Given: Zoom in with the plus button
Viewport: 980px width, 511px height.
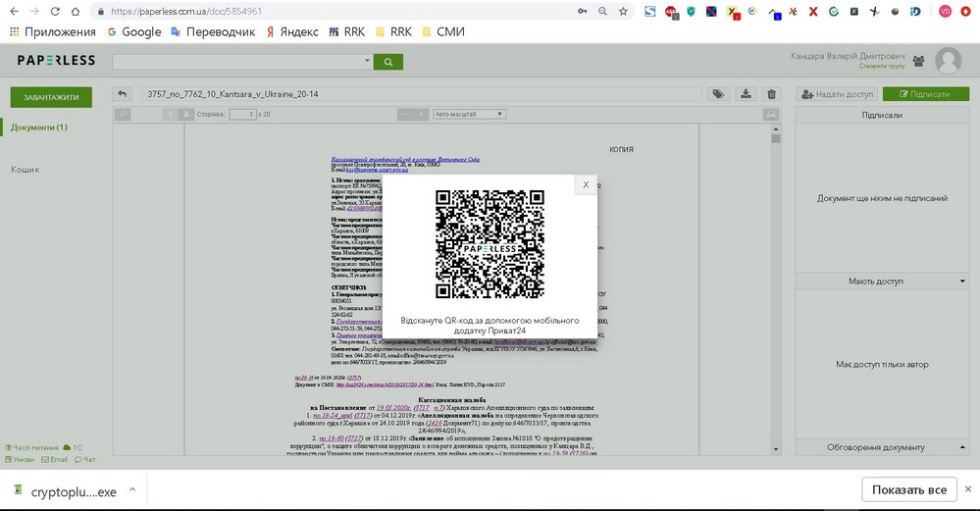Looking at the screenshot, I should coord(421,115).
